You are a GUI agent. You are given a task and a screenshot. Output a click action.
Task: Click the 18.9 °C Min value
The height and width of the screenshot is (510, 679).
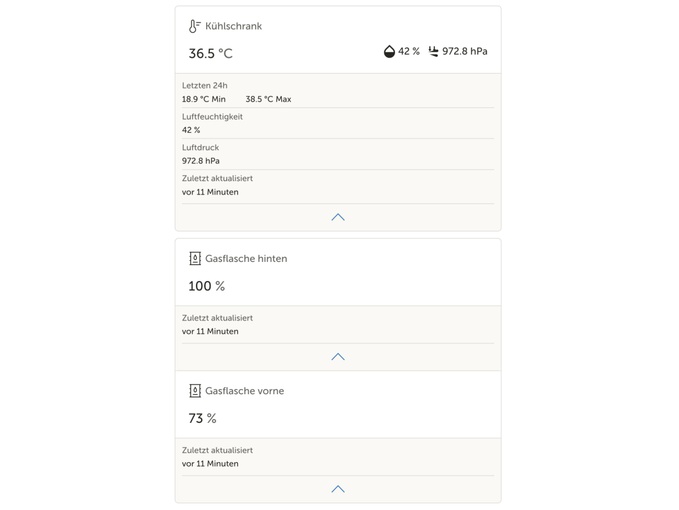pyautogui.click(x=204, y=99)
